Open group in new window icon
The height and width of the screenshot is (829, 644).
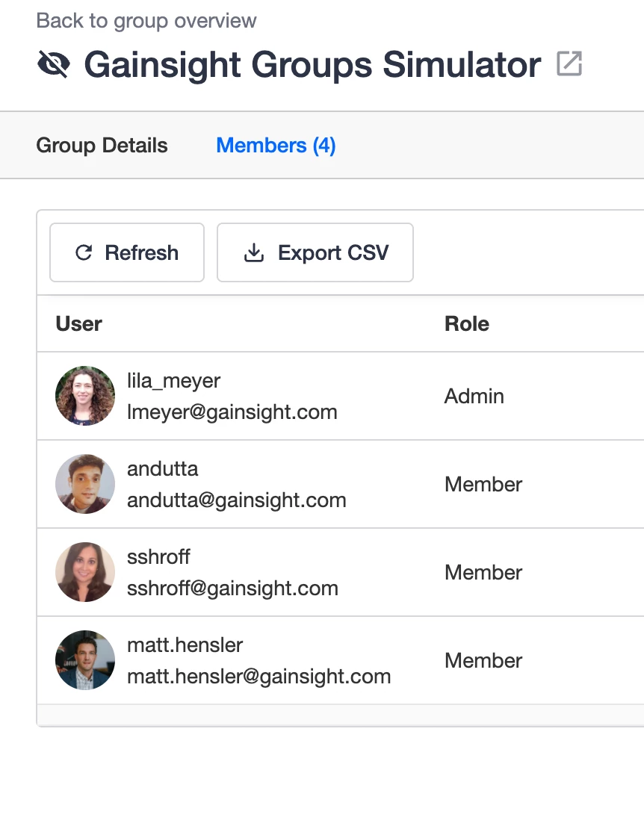(569, 64)
